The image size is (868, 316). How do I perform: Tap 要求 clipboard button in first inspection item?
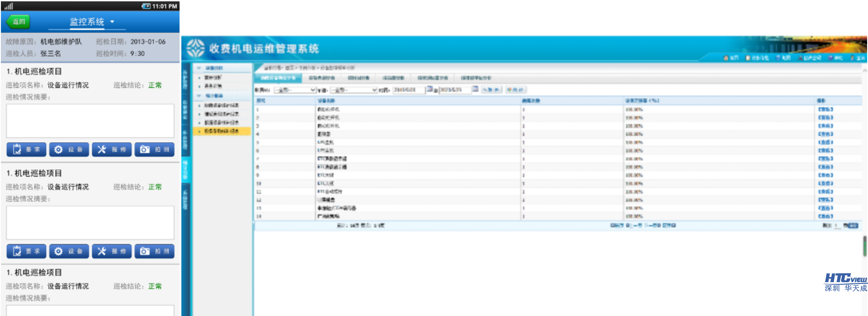[x=26, y=150]
